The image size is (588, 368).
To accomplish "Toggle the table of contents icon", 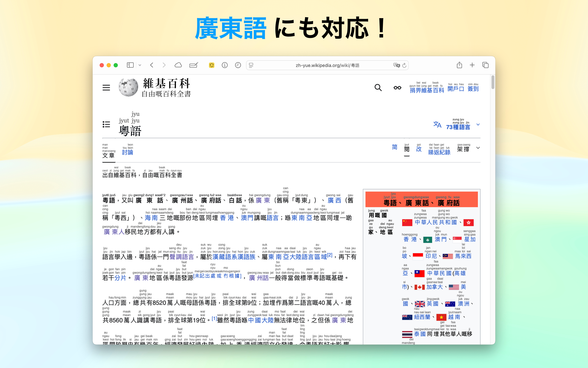I will [x=106, y=124].
